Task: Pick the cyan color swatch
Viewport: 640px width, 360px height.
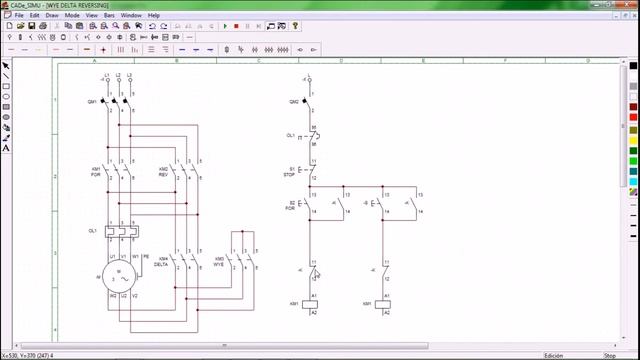Action: [x=633, y=182]
